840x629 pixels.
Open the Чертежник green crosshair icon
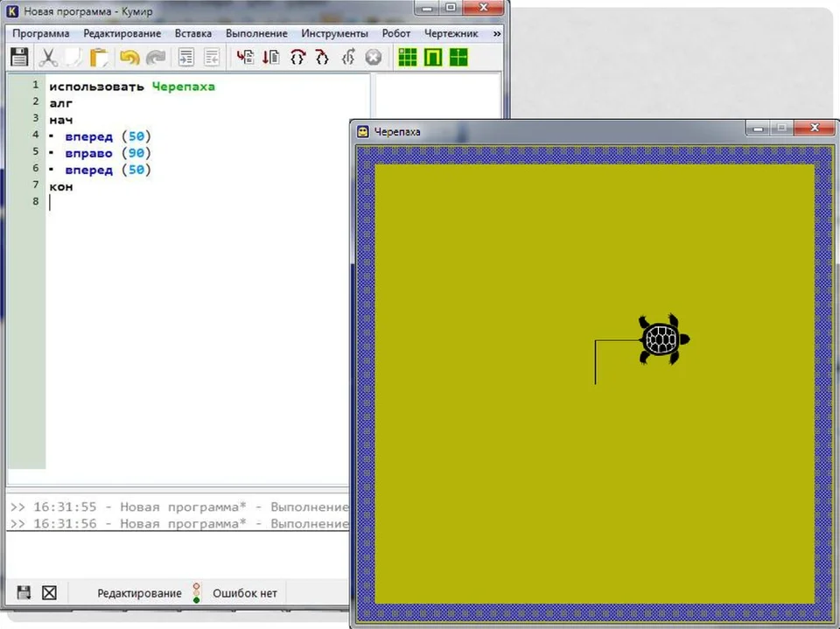[458, 57]
